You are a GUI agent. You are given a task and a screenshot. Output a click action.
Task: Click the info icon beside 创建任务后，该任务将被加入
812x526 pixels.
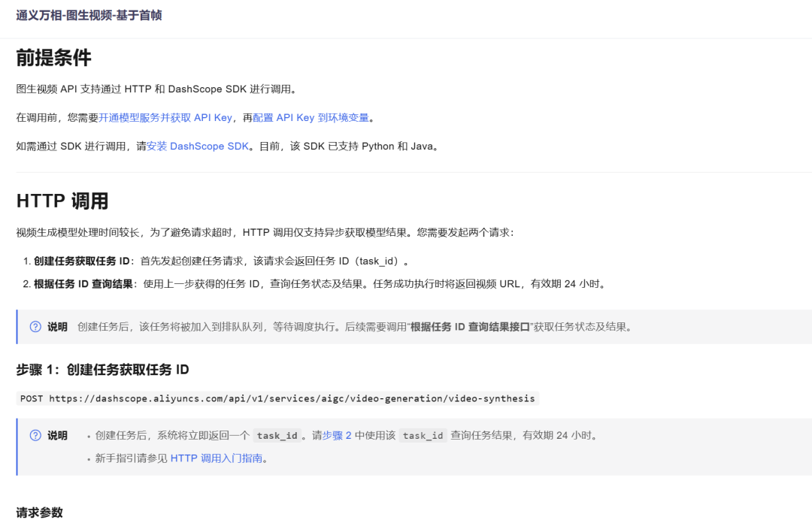point(35,327)
